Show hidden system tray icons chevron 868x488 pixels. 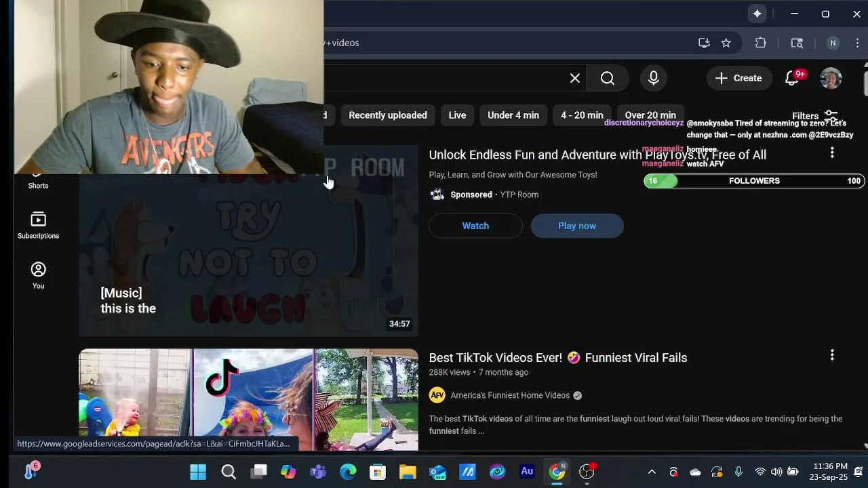652,472
